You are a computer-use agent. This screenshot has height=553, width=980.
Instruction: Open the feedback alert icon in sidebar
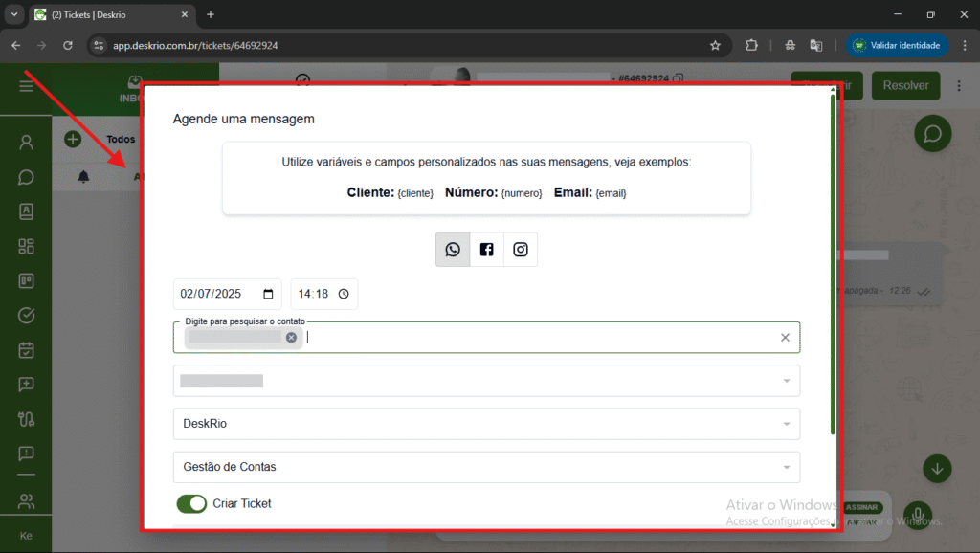26,453
